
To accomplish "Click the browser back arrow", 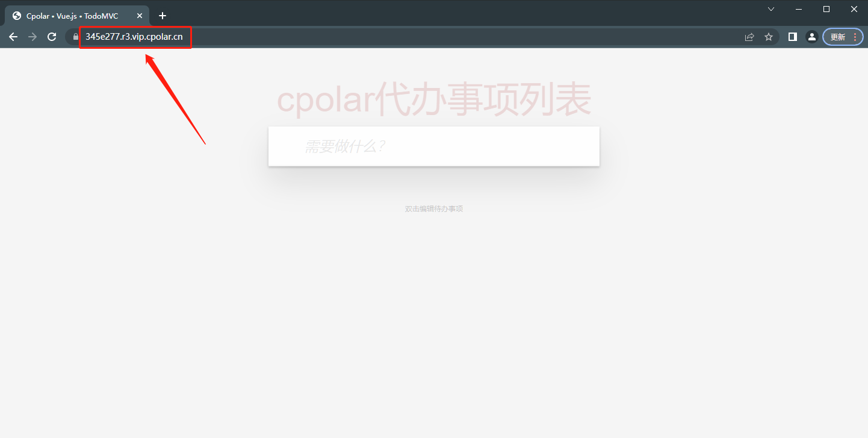I will [x=13, y=37].
